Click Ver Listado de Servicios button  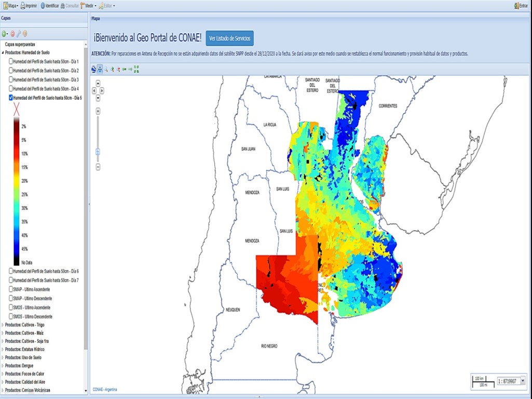click(230, 38)
